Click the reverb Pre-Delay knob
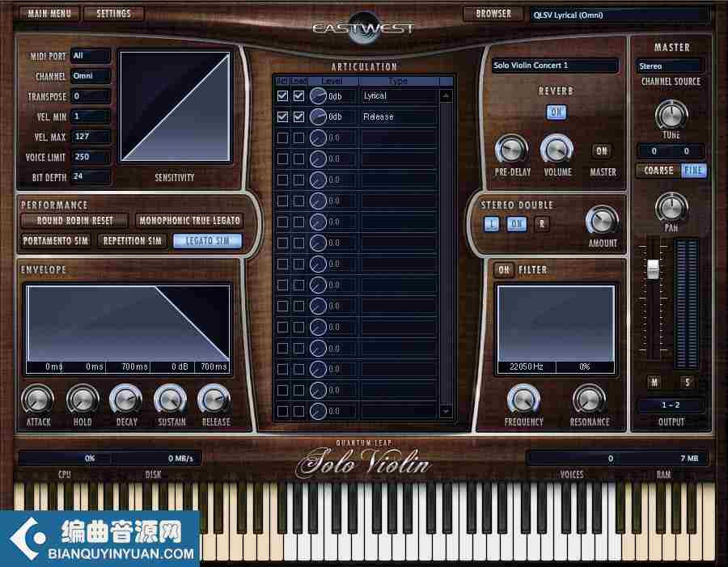Viewport: 728px width, 567px height. tap(512, 150)
